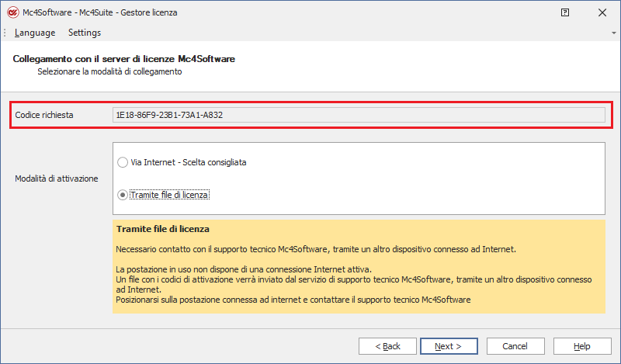Viewport: 621px width, 364px height.
Task: Open the Help button at bottom right
Action: 581,346
